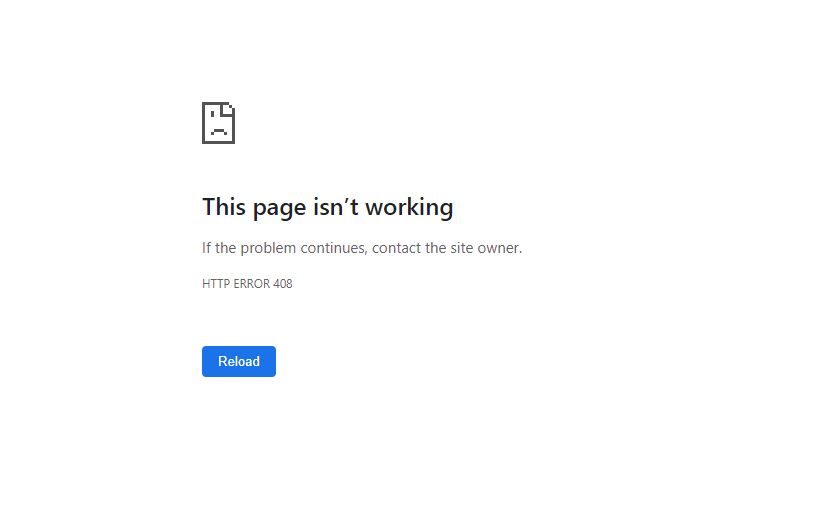This screenshot has height=526, width=839.
Task: Click the word 'ERROR' in the error line
Action: pyautogui.click(x=251, y=284)
